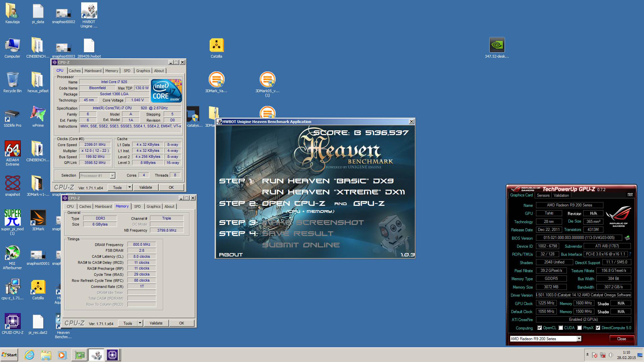Image resolution: width=644 pixels, height=362 pixels.
Task: Open 3DMark_Va... installer icon
Action: click(216, 82)
